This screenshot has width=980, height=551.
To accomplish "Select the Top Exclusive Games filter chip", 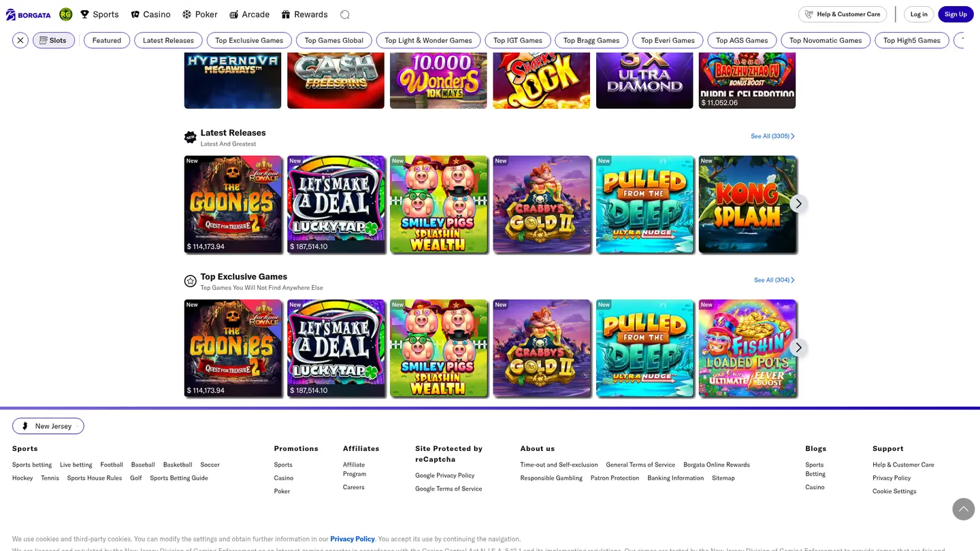I will click(249, 40).
